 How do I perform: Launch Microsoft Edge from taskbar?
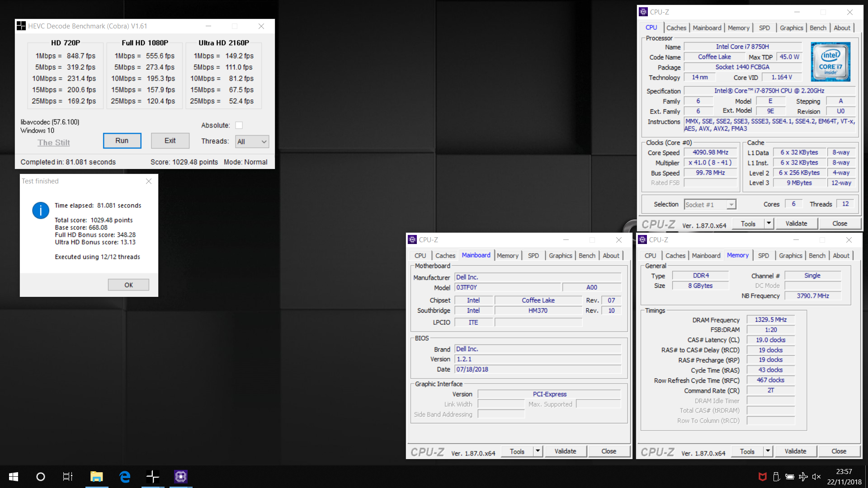[x=125, y=476]
